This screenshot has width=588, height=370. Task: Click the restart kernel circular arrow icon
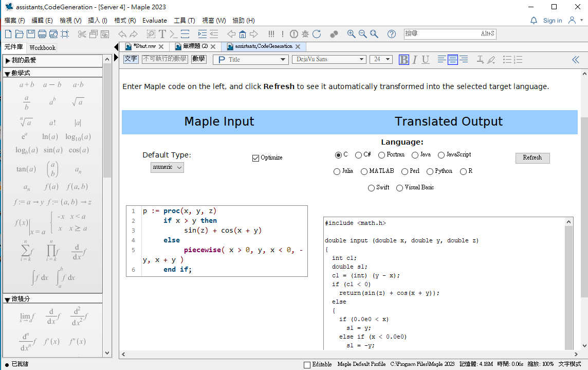pyautogui.click(x=317, y=34)
